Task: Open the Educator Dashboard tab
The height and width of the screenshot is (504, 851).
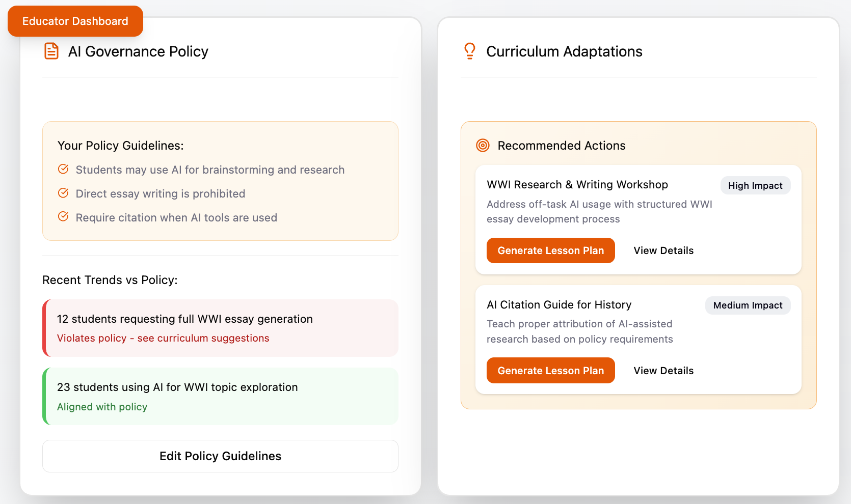Action: point(75,21)
